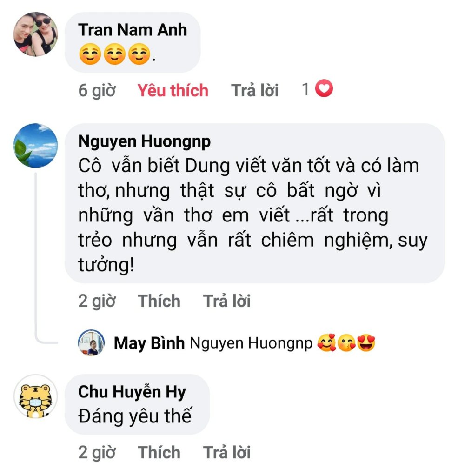Open the Tran Nam Anh name link
Viewport: 458px width, 476px height.
[x=133, y=30]
